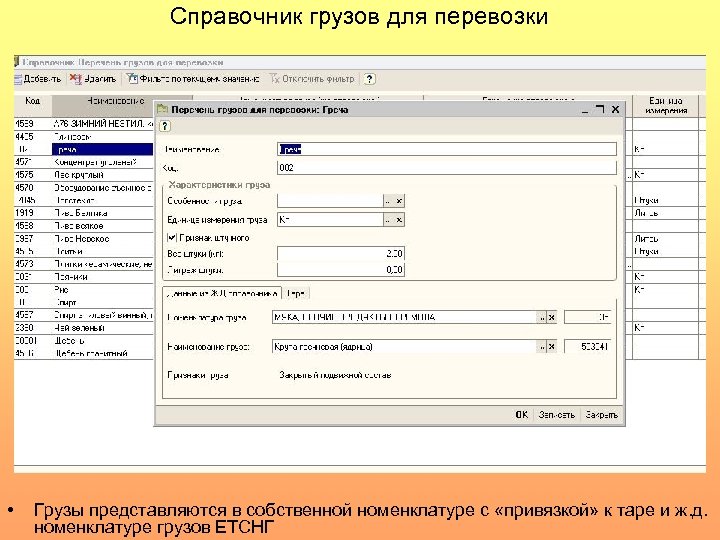This screenshot has width=720, height=540.
Task: Select the Пряники row
Action: (84, 277)
